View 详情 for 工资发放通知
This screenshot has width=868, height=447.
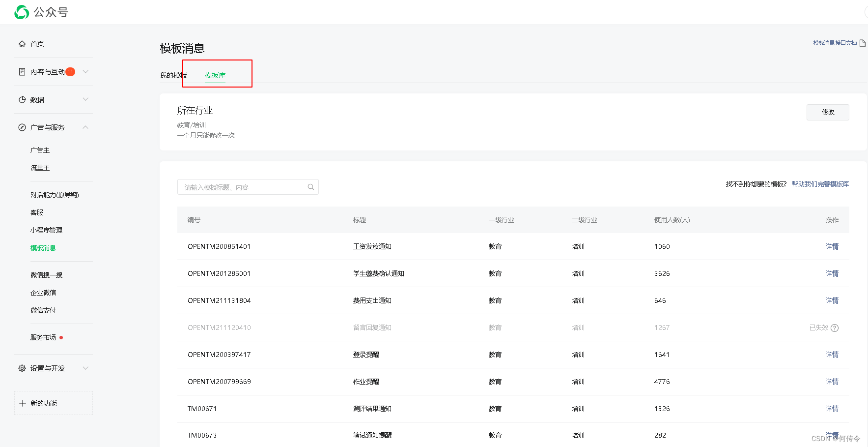click(832, 246)
